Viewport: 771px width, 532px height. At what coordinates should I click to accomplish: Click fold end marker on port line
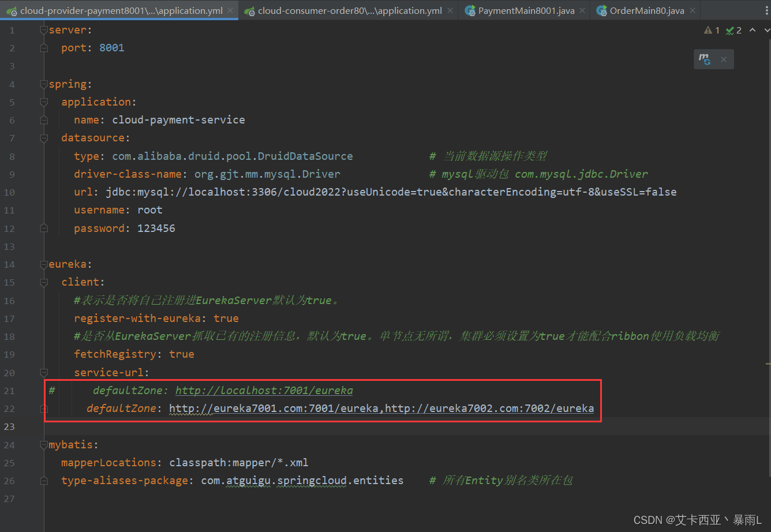coord(44,48)
